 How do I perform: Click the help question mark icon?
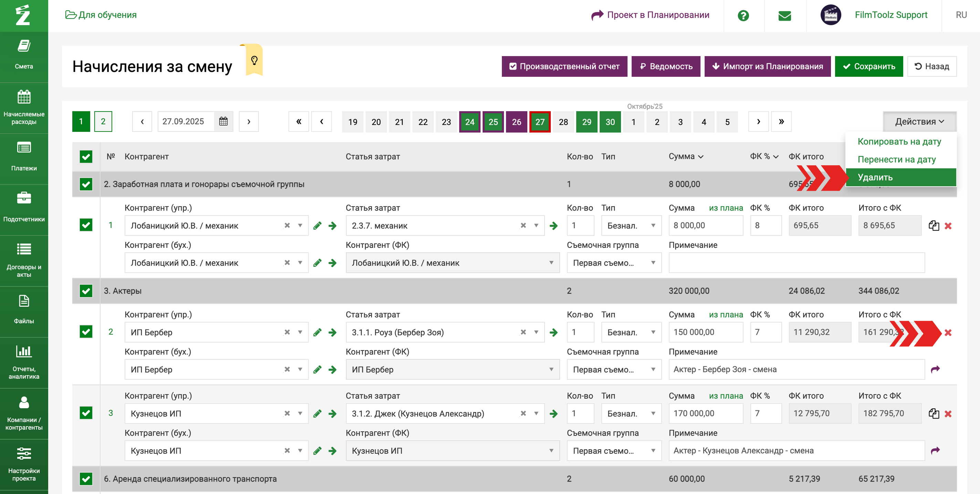tap(743, 15)
